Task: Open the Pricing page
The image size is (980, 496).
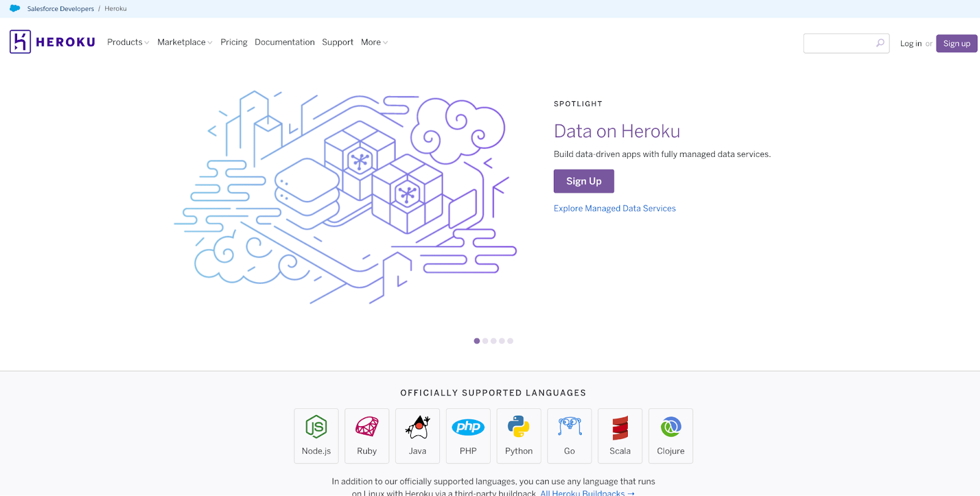Action: (234, 42)
